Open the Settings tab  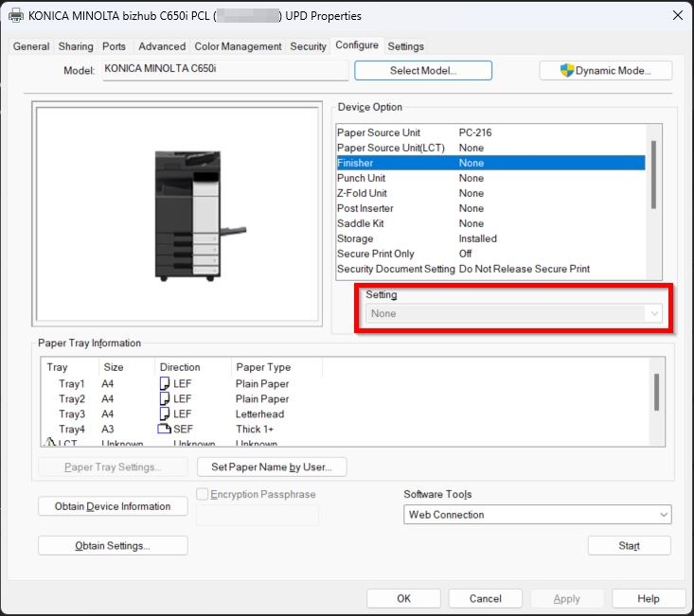pos(405,46)
